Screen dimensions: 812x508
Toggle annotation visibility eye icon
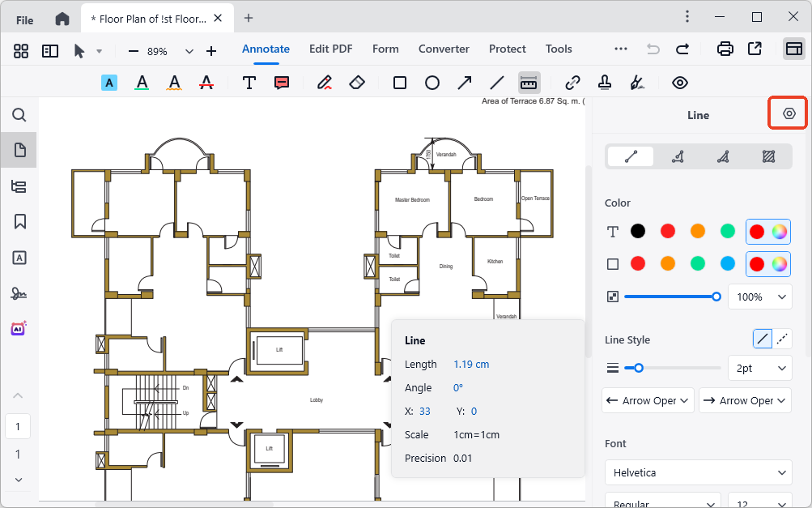680,83
